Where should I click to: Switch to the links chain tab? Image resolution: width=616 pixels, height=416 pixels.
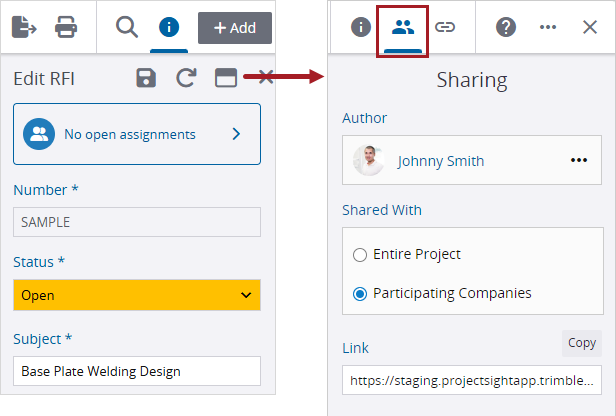(x=445, y=27)
